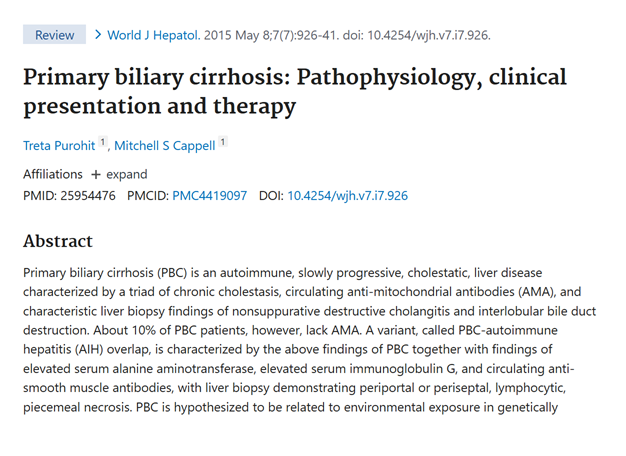The width and height of the screenshot is (626, 456).
Task: Click the chevron before World J Hepatol
Action: pos(98,35)
